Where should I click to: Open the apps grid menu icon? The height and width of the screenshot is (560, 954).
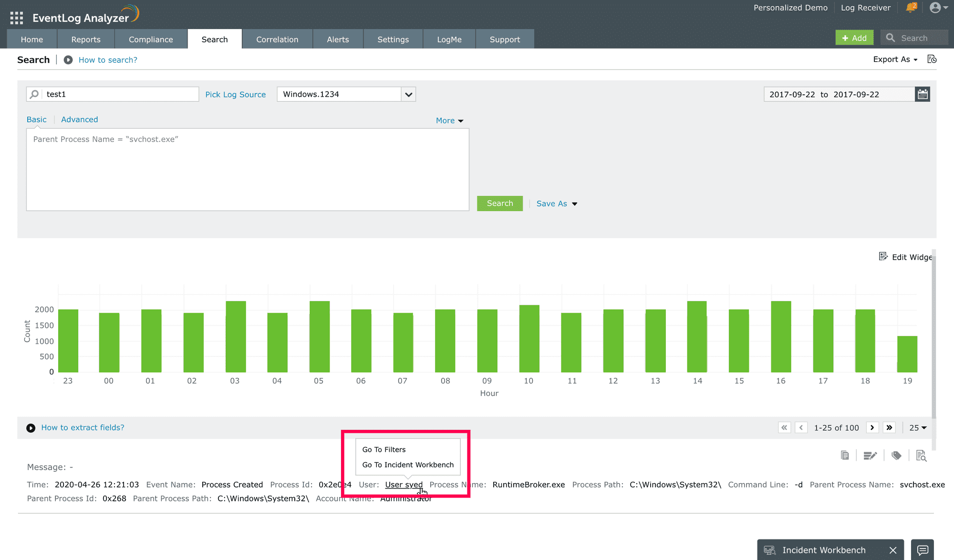pos(16,18)
